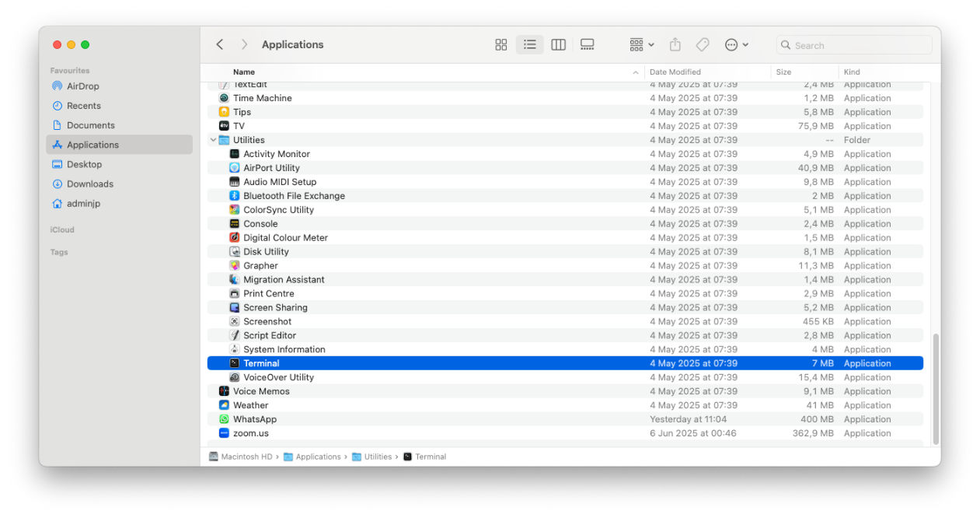Select the '362,9 MB' size cell
The height and width of the screenshot is (518, 980).
tap(813, 433)
